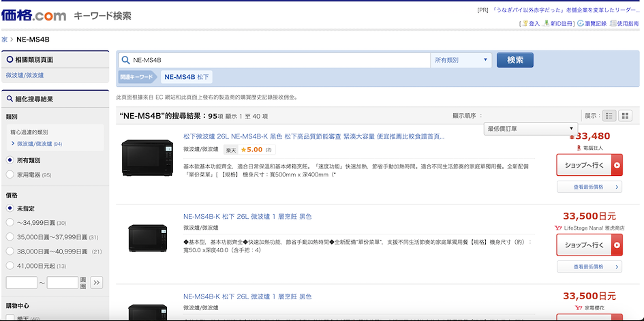This screenshot has width=644, height=321.
Task: Click the 33,500日元 price at LifeStage Nana
Action: (x=589, y=216)
